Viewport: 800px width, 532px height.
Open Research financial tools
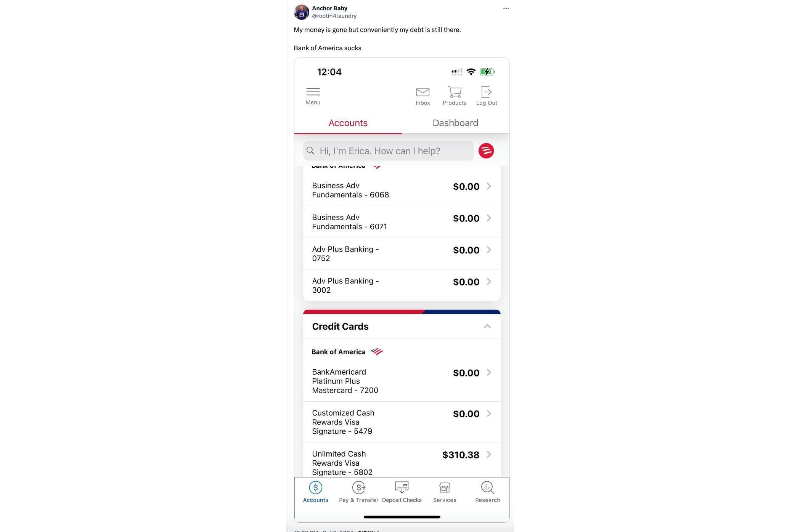pos(487,492)
